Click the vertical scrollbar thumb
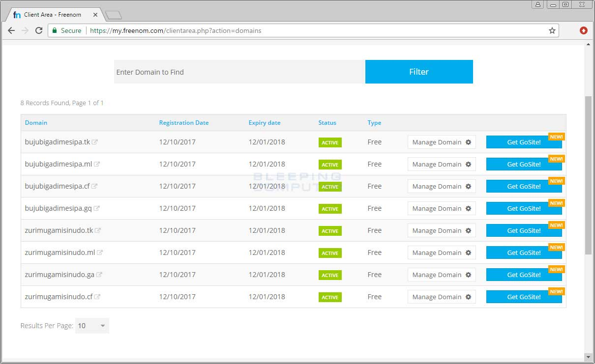This screenshot has width=595, height=364. tap(588, 175)
